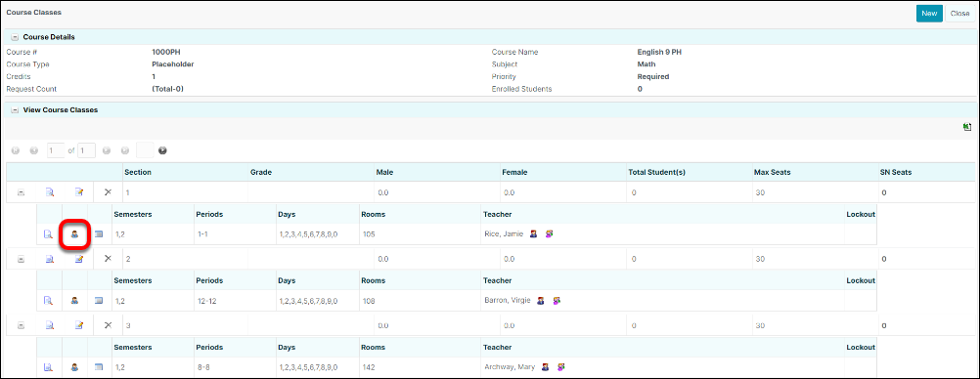Click periods value 8-8

click(x=203, y=367)
